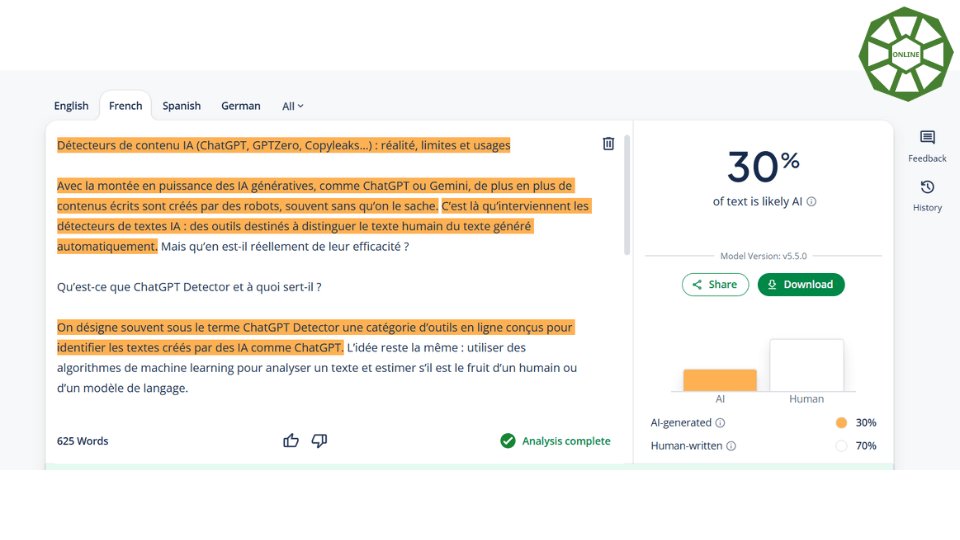This screenshot has width=960, height=540.
Task: Click the 70% Human-written value
Action: point(866,446)
